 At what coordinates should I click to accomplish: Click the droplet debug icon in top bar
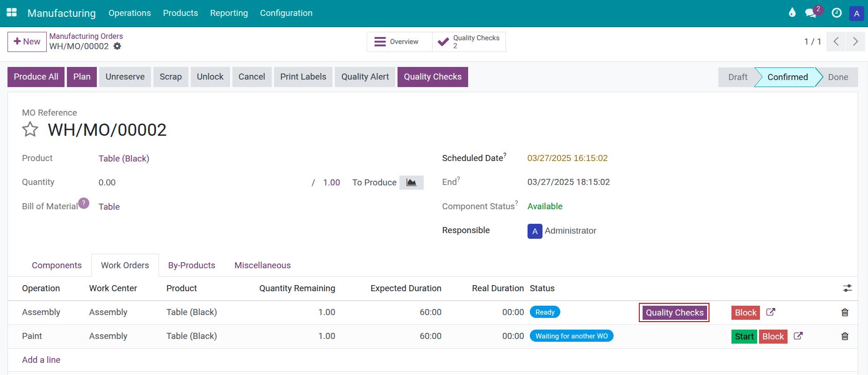click(792, 13)
